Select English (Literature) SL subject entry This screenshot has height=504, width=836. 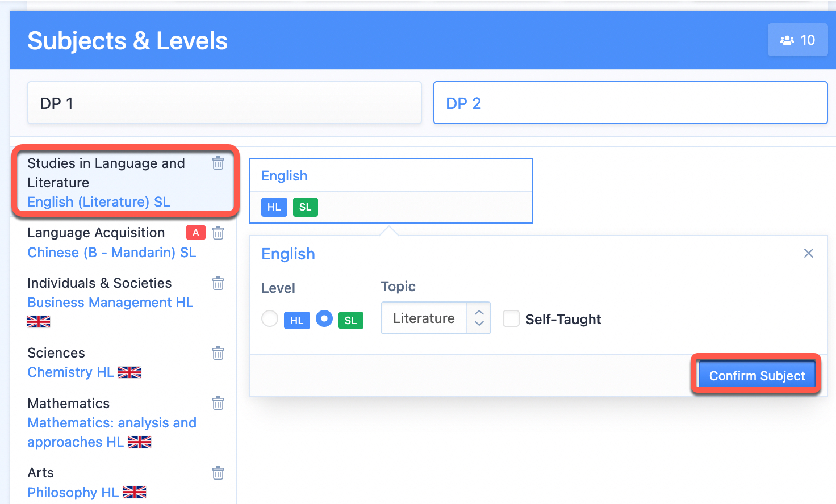pos(99,202)
